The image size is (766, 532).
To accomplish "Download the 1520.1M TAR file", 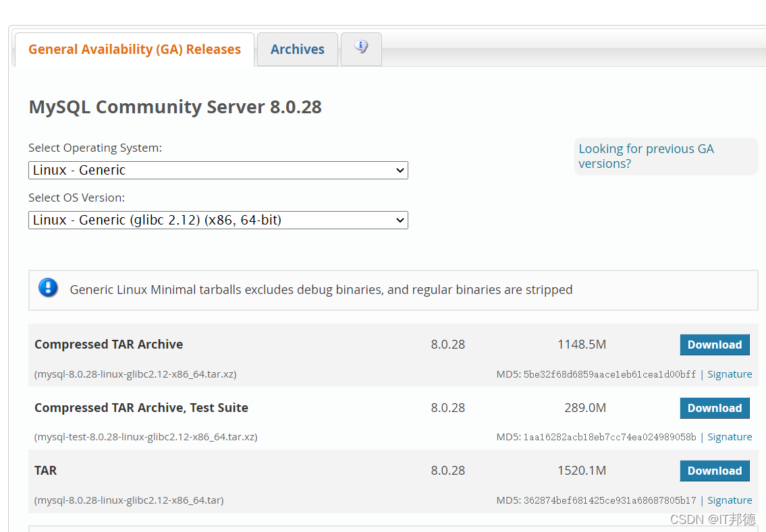I will click(715, 471).
